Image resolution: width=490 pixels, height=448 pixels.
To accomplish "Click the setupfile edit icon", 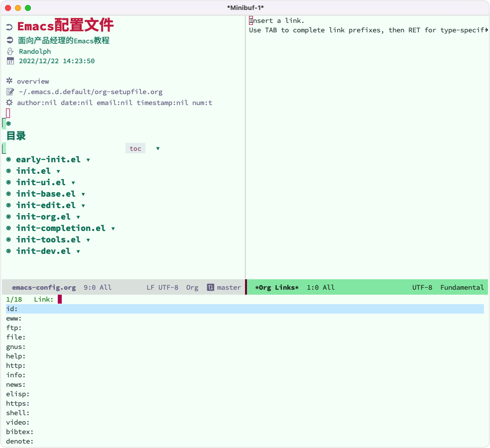I will pyautogui.click(x=10, y=92).
